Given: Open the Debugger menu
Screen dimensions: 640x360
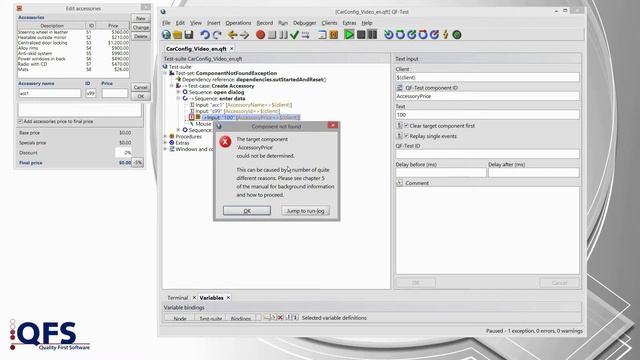Looking at the screenshot, I should pos(304,23).
